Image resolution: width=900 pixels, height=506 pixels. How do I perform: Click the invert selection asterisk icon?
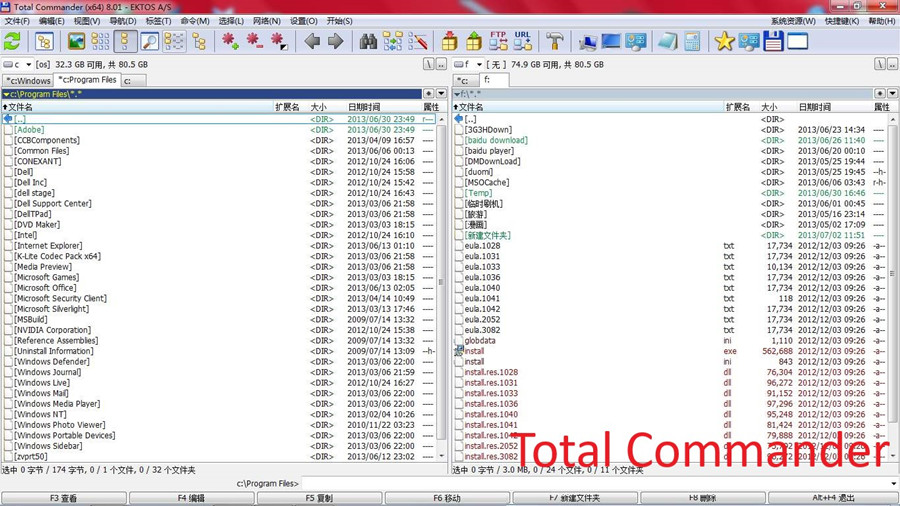(x=279, y=41)
